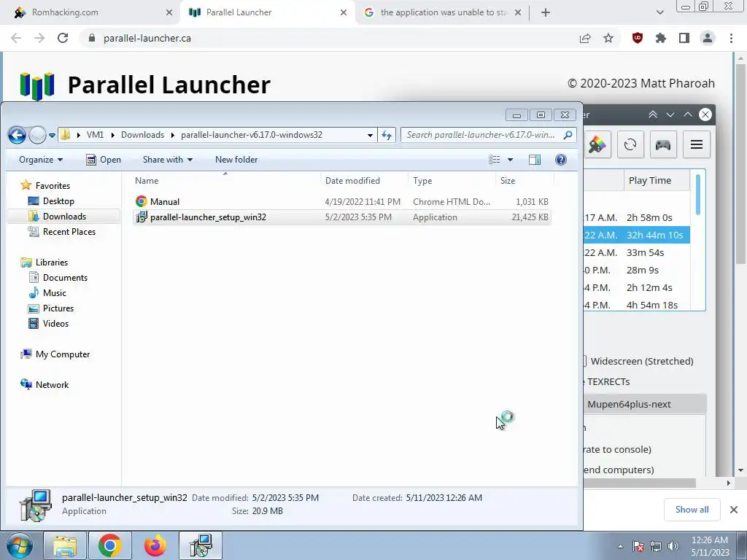Click the Parallel Launcher controller icon
747x560 pixels.
point(663,144)
